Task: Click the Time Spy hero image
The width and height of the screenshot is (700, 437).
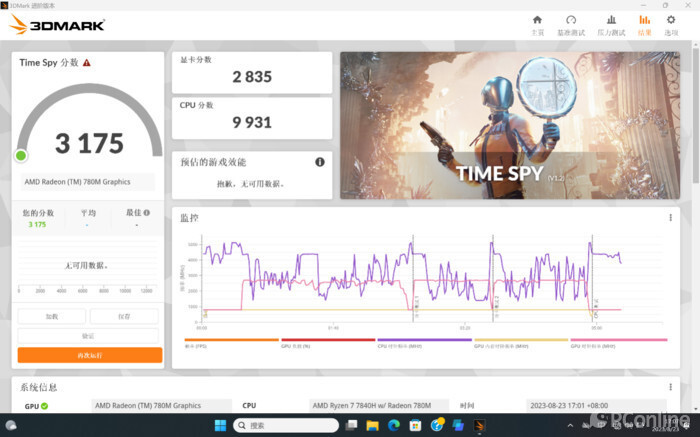Action: 510,125
